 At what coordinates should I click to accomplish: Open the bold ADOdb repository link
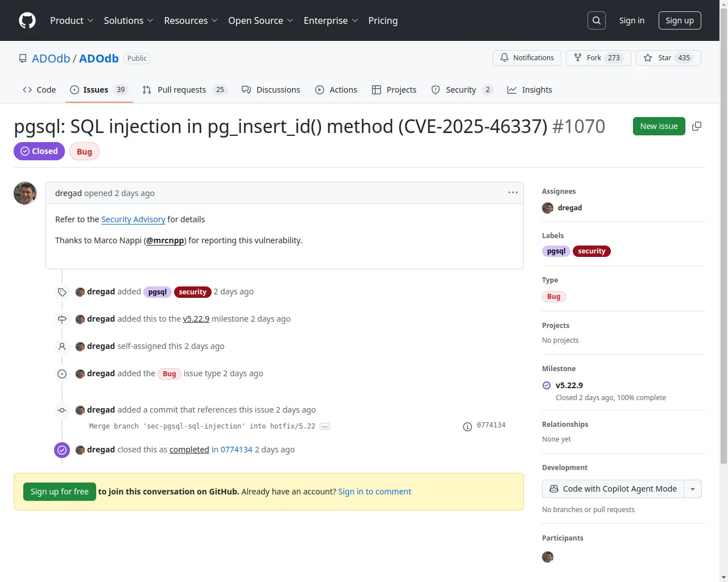click(99, 59)
